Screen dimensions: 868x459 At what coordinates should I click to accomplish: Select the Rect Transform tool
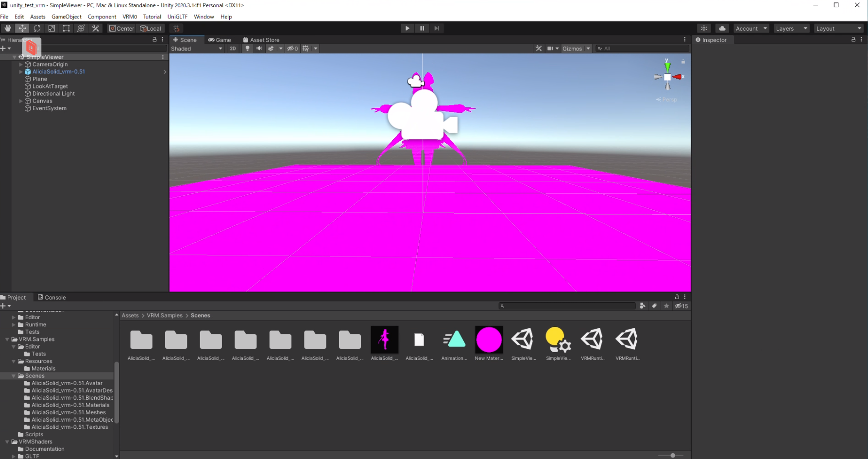[x=66, y=28]
